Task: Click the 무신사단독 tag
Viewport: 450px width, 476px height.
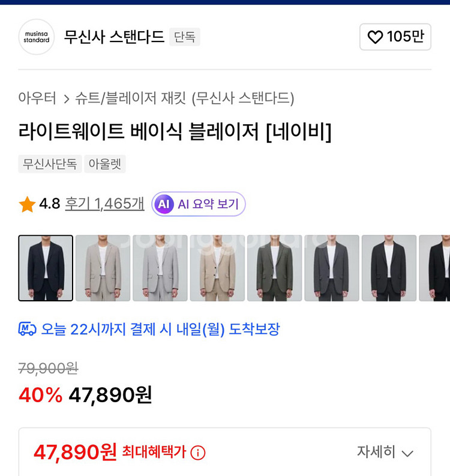Action: [50, 164]
